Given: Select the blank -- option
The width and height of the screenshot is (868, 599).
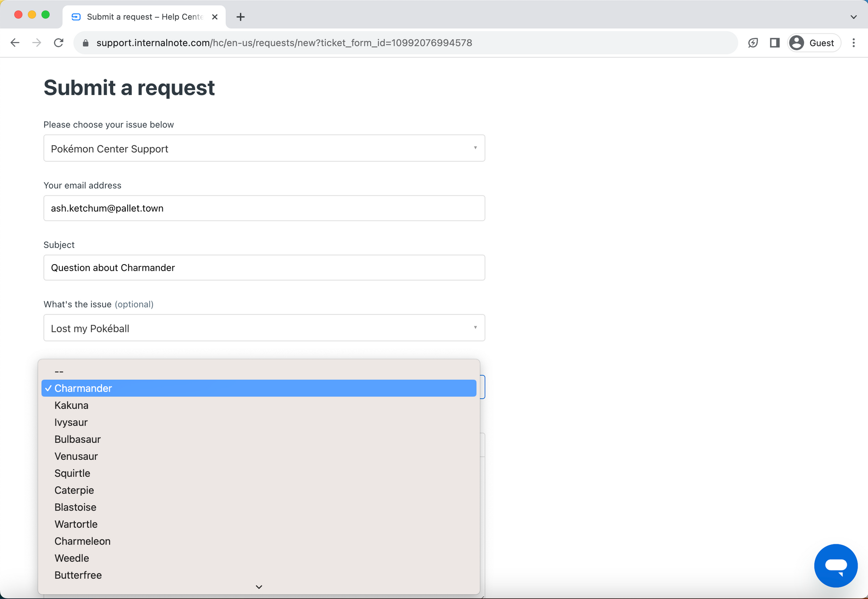Looking at the screenshot, I should tap(59, 372).
